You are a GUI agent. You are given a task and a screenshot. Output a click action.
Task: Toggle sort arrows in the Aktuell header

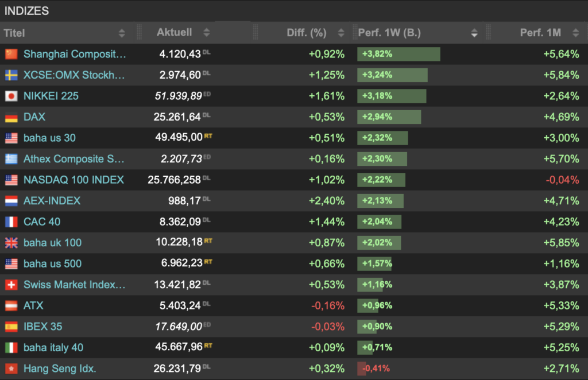pos(207,33)
